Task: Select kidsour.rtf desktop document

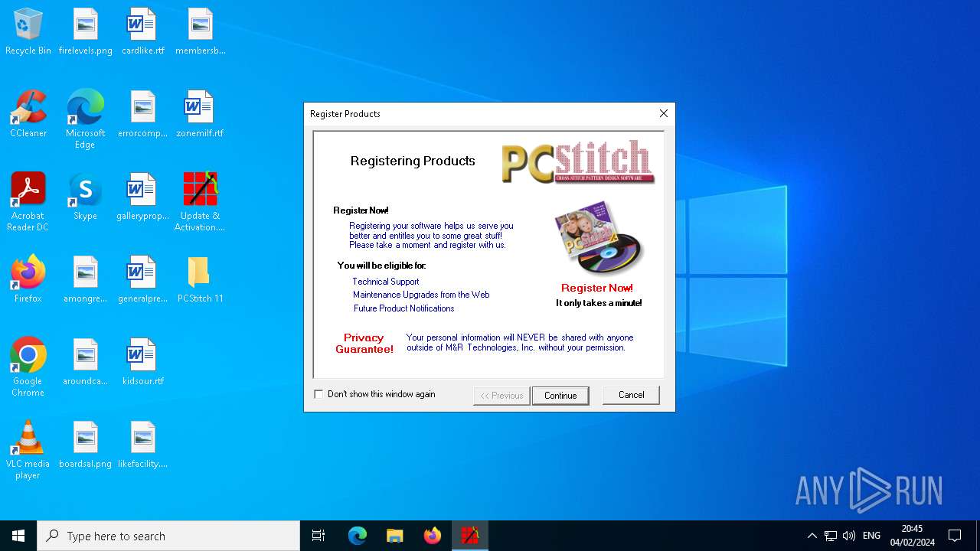Action: coord(142,362)
